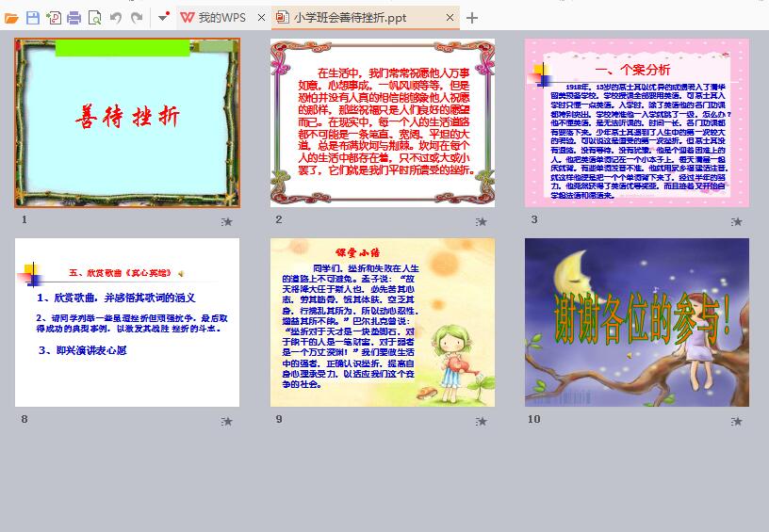The width and height of the screenshot is (769, 532).
Task: Click the Undo arrow
Action: [116, 19]
